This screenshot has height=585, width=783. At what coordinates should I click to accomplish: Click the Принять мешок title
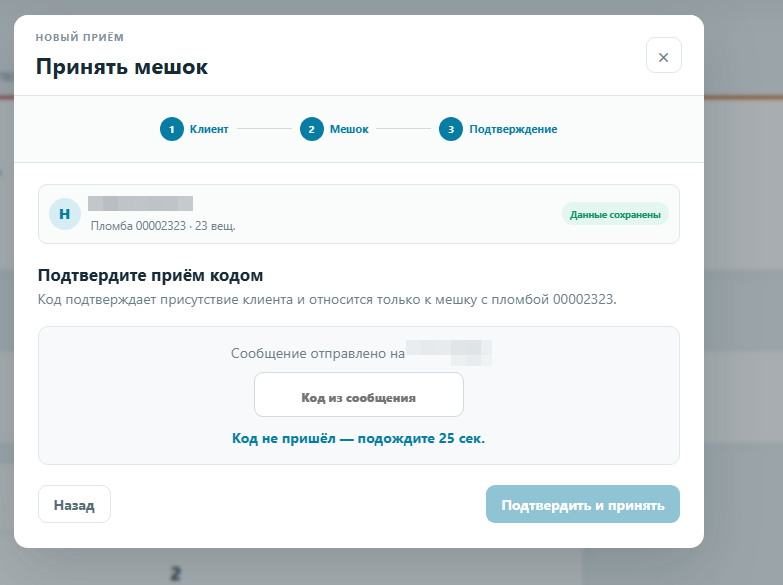click(x=122, y=66)
